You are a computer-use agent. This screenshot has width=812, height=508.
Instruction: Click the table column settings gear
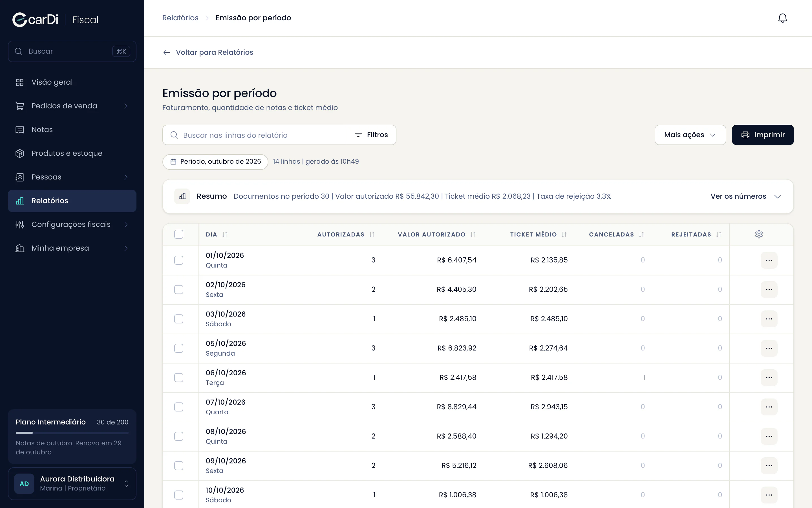(x=759, y=234)
